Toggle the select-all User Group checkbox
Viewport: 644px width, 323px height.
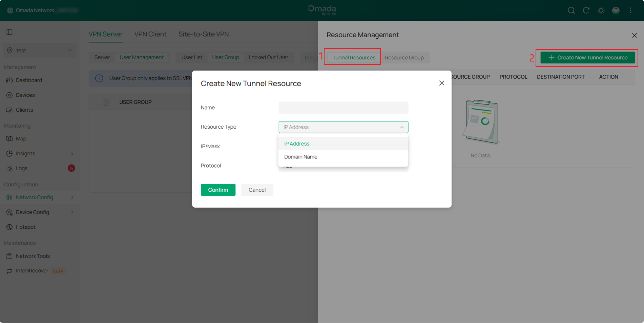[x=105, y=102]
